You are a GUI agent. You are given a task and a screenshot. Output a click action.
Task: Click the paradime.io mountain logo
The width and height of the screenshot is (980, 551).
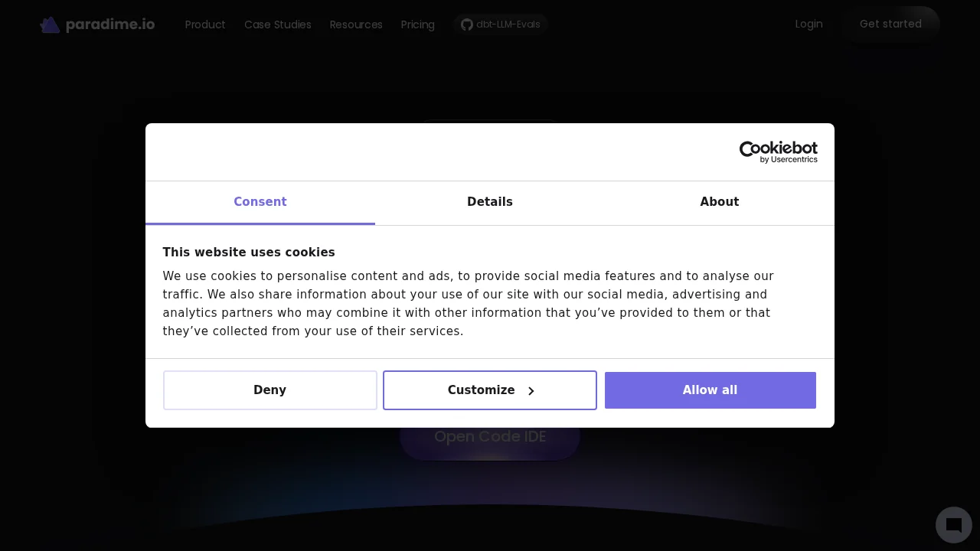point(50,24)
